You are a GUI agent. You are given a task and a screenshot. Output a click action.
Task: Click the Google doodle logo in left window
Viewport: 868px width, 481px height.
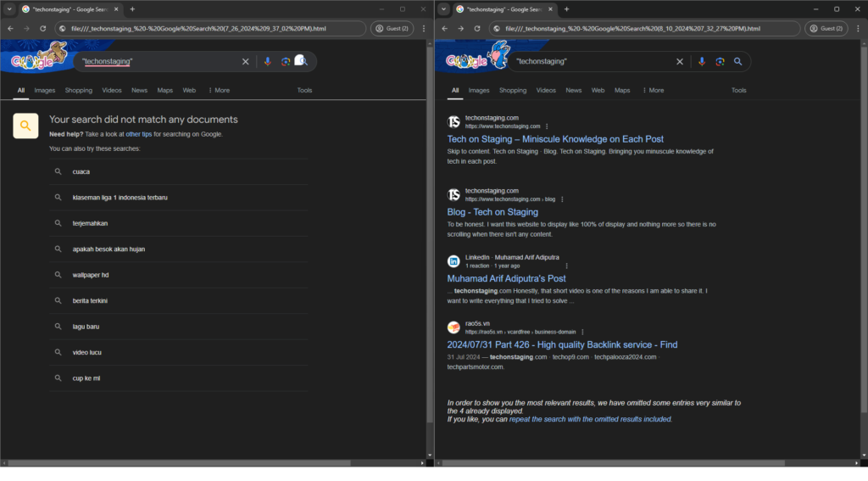click(40, 58)
